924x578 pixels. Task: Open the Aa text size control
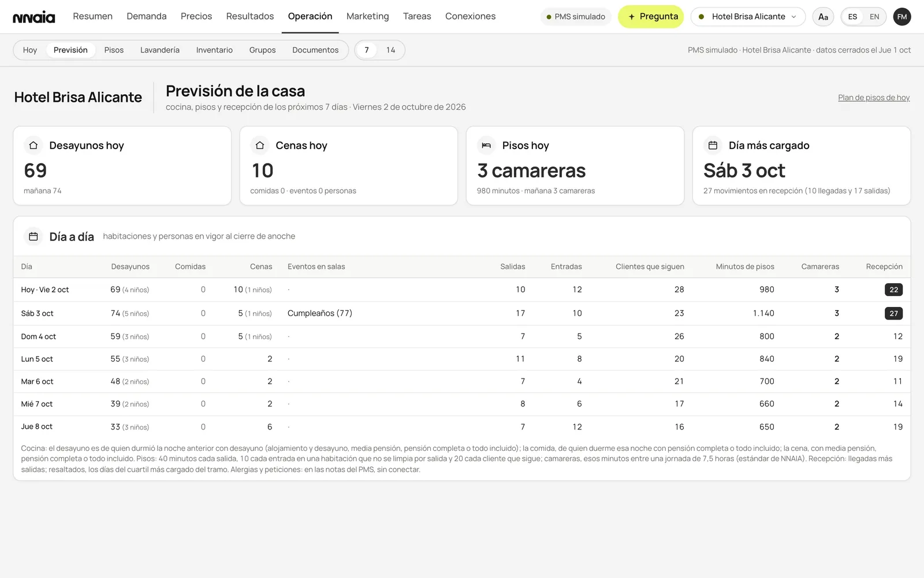pyautogui.click(x=823, y=17)
